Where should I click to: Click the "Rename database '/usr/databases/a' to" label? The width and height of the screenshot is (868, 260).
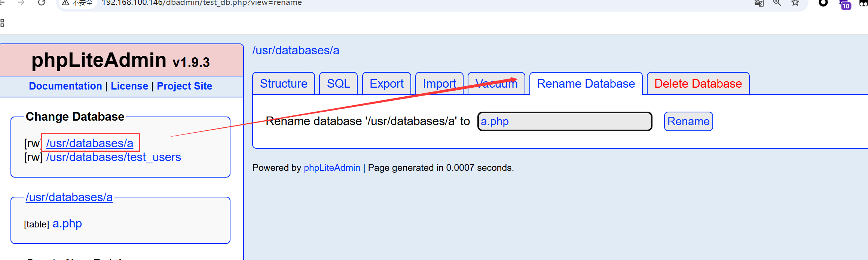(368, 121)
